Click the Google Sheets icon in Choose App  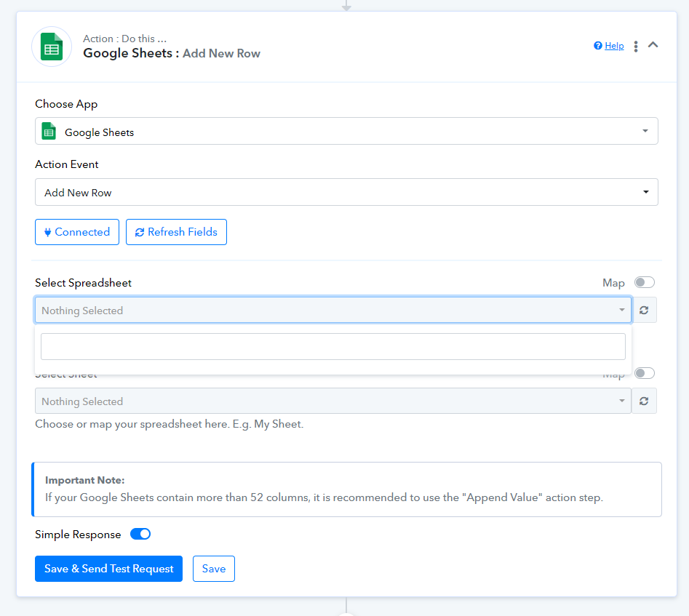49,132
